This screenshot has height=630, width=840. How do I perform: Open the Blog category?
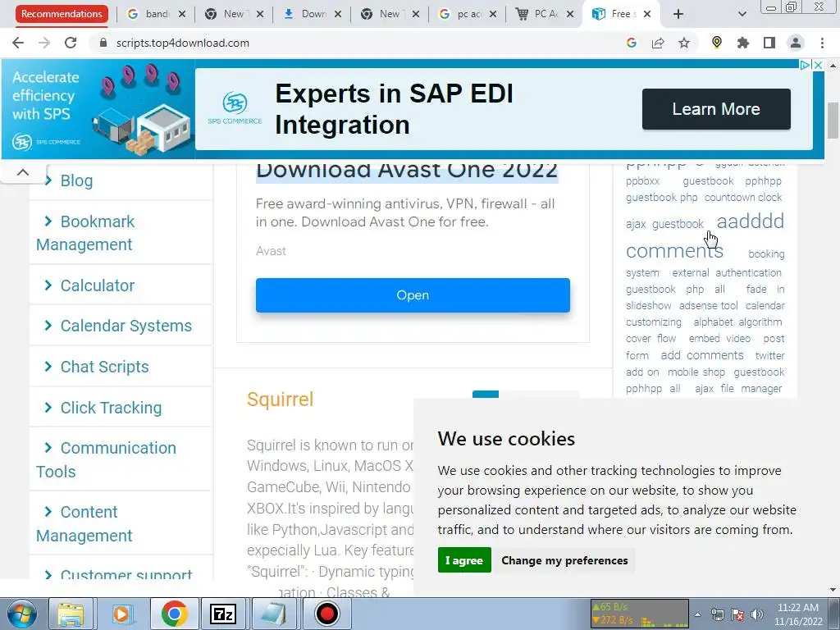pos(76,180)
